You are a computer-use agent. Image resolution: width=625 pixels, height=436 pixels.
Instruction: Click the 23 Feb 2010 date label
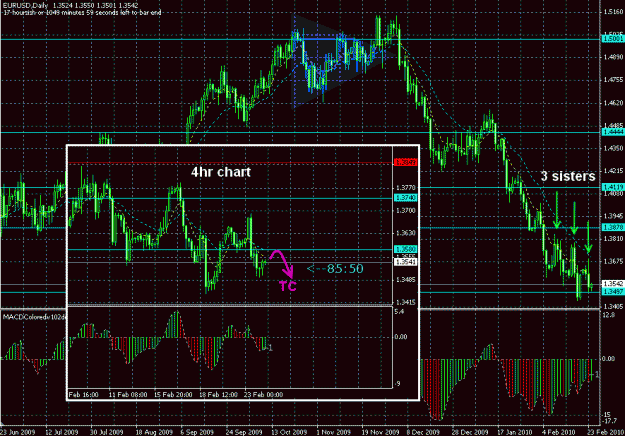pyautogui.click(x=605, y=432)
